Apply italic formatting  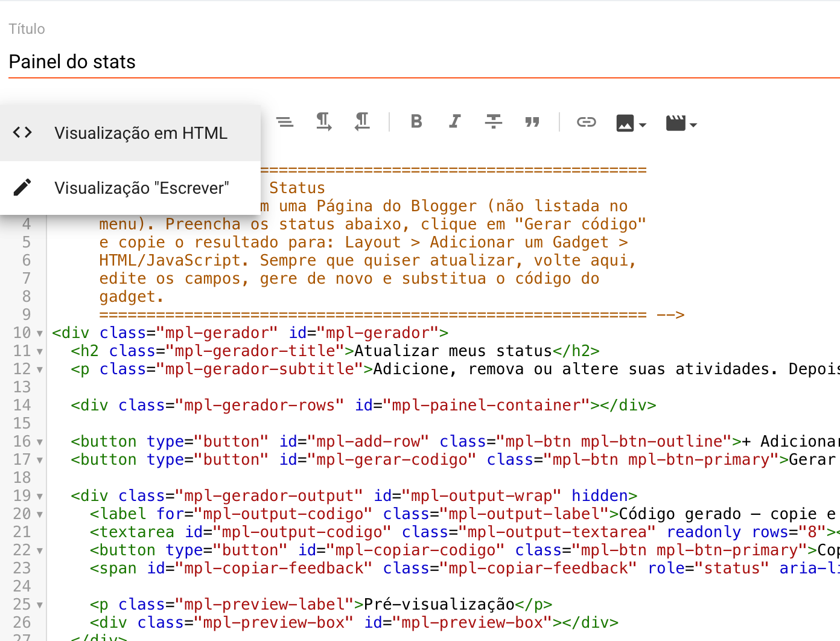pos(455,122)
